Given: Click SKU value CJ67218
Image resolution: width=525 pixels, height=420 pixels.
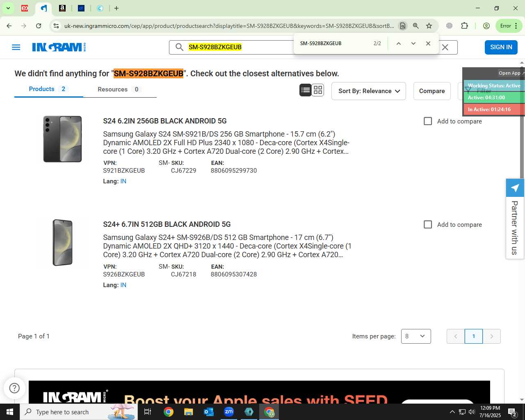Looking at the screenshot, I should [x=183, y=274].
